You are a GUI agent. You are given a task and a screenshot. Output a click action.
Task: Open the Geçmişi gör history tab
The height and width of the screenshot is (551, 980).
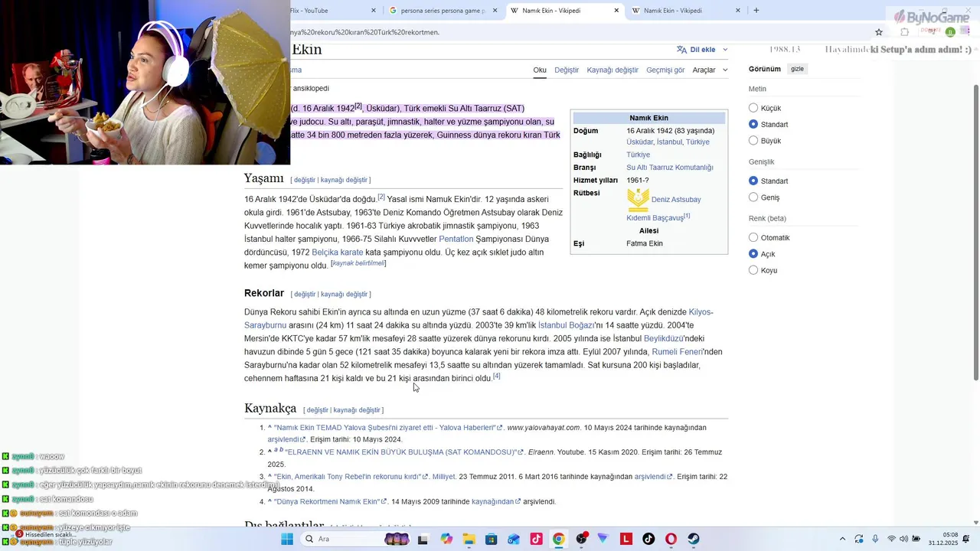point(665,70)
